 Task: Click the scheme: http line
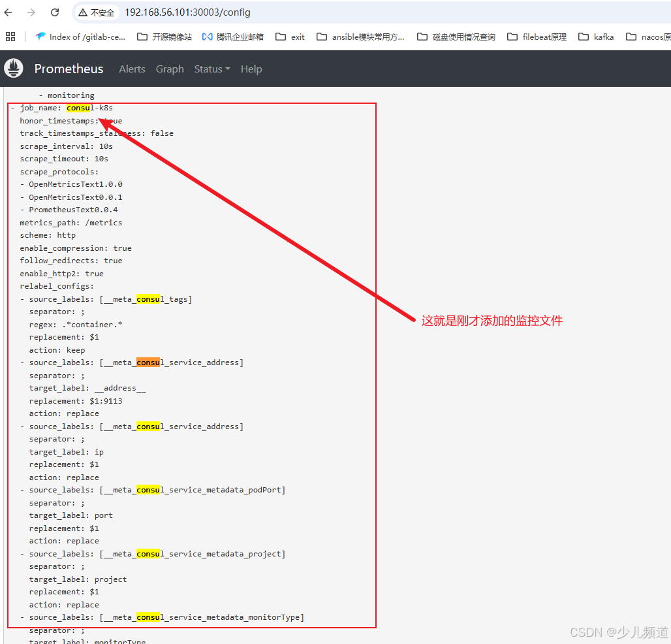pos(48,235)
